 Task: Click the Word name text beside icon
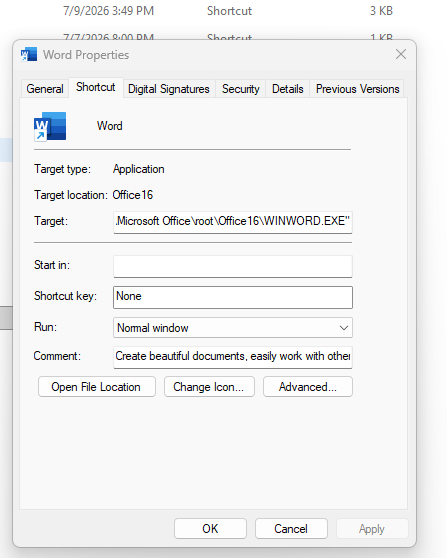tap(110, 126)
